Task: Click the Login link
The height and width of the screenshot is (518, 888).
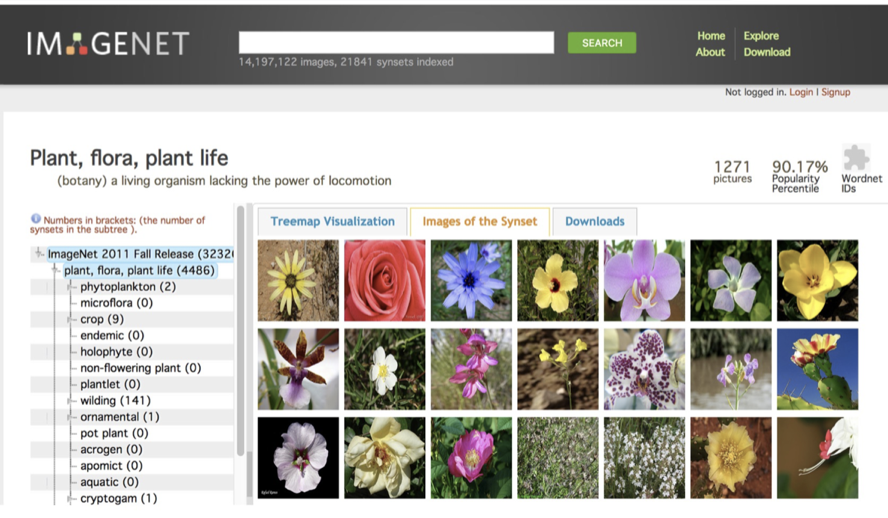Action: click(x=800, y=92)
